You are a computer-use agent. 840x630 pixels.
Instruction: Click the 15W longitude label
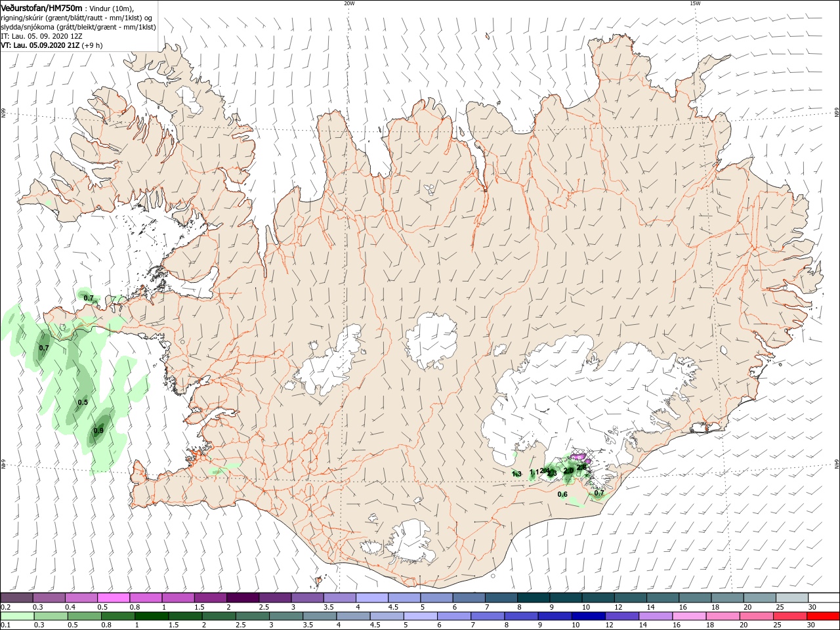[695, 3]
